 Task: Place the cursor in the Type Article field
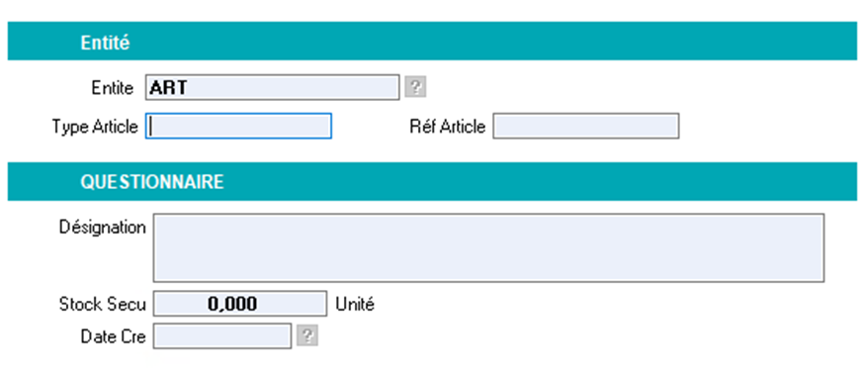point(238,127)
